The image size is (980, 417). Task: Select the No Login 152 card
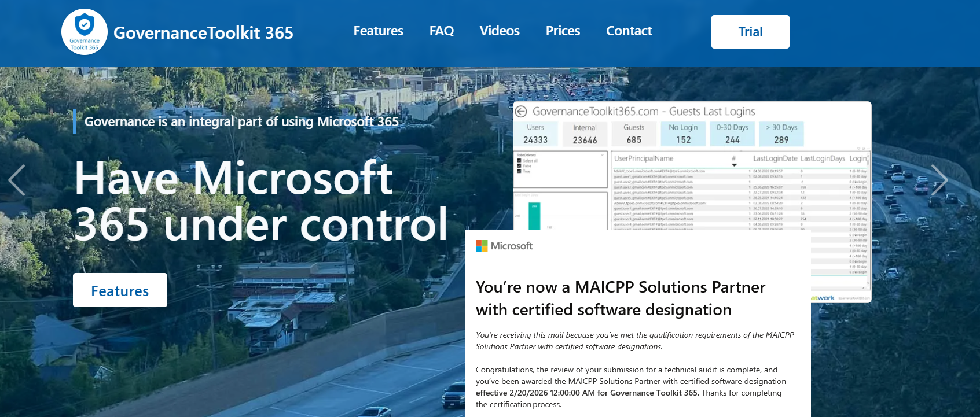click(683, 134)
